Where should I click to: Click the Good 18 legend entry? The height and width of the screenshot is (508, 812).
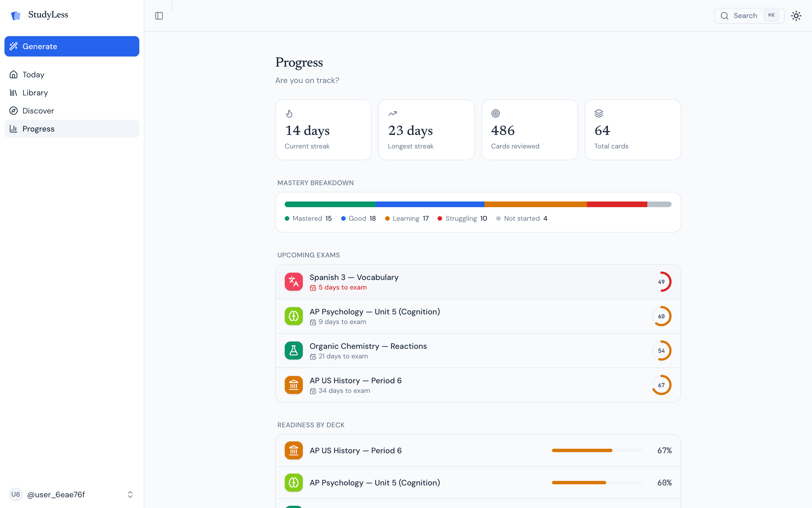pyautogui.click(x=358, y=218)
